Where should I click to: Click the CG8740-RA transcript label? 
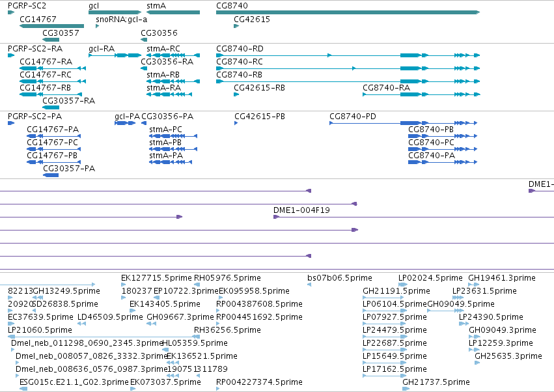click(387, 88)
